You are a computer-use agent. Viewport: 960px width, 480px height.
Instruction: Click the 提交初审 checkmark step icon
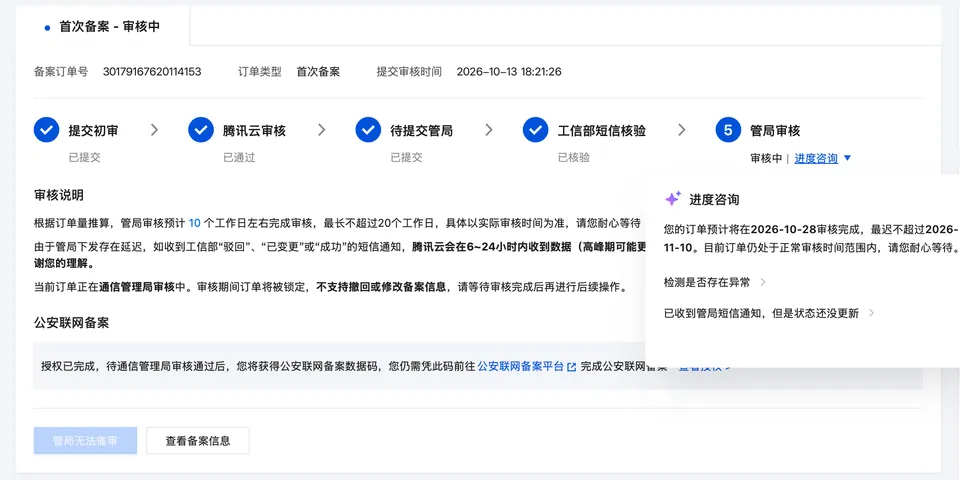[x=47, y=130]
